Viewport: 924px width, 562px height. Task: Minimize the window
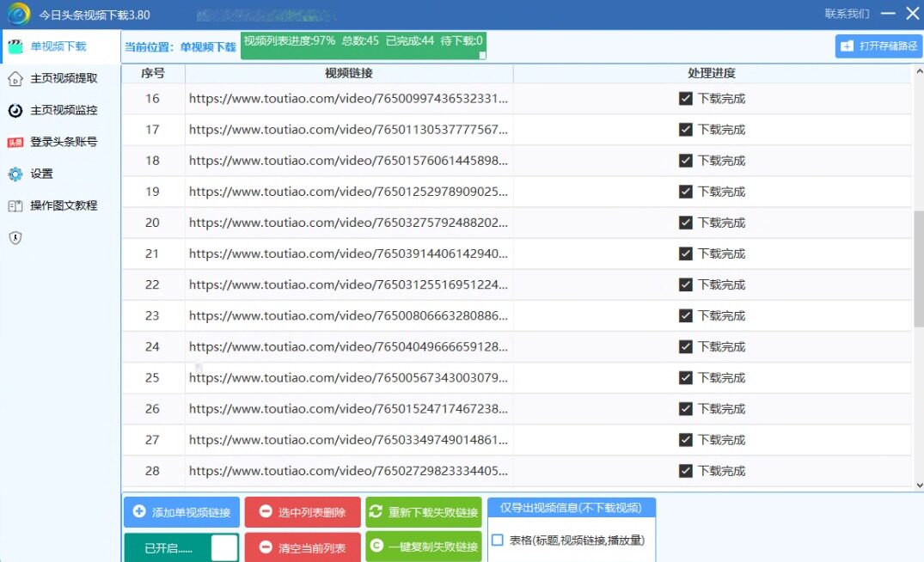tap(888, 13)
